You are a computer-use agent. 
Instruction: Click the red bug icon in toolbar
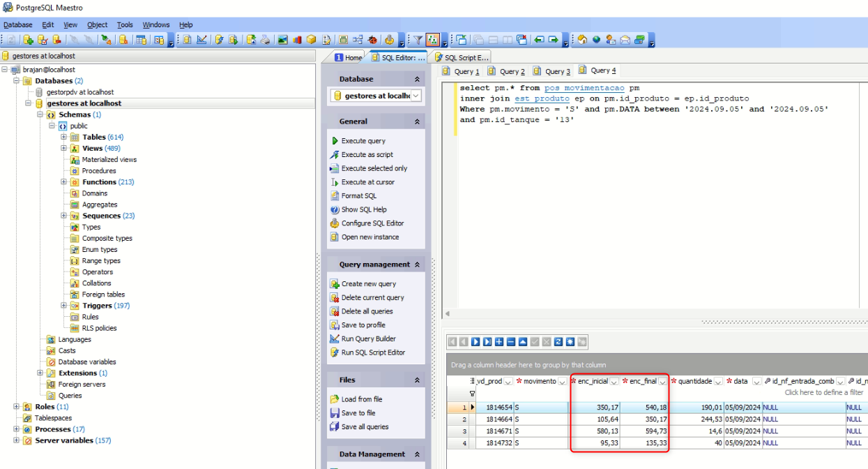pos(373,40)
